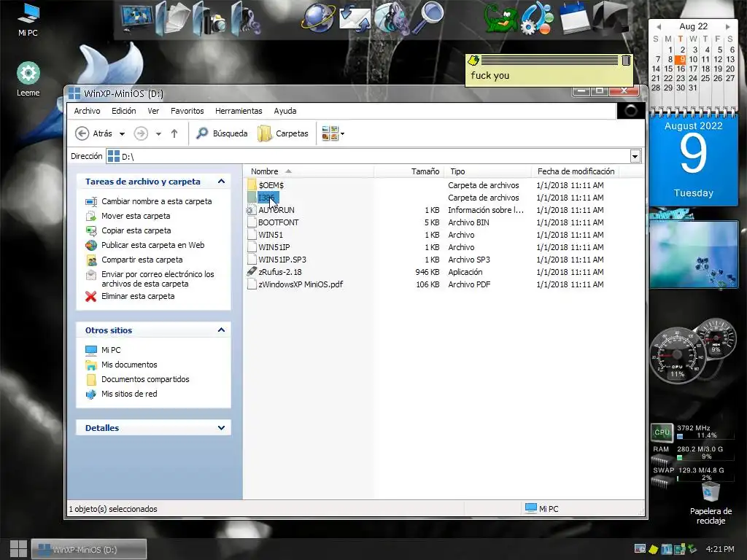
Task: Open the documents stack dock icon
Action: point(173,19)
